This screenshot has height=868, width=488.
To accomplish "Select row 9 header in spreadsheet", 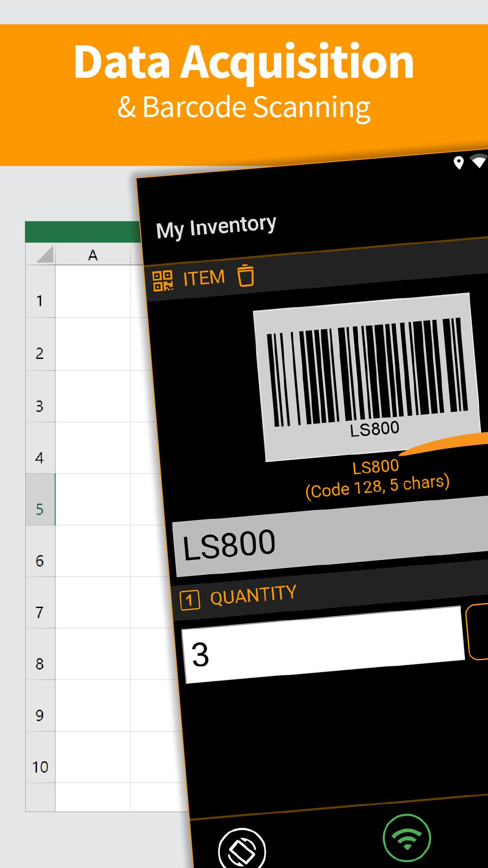I will [x=40, y=706].
